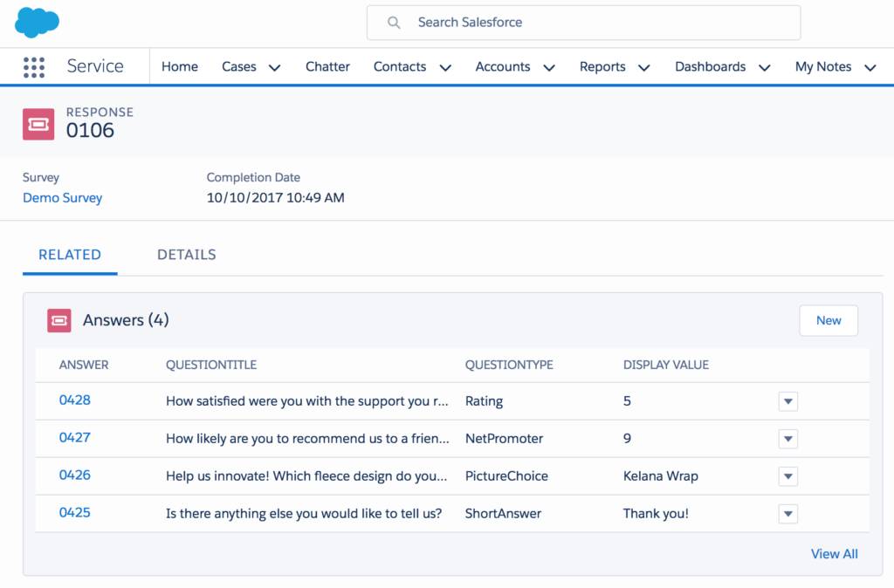Viewport: 894px width, 588px height.
Task: Expand the Accounts dropdown chevron
Action: [x=549, y=68]
